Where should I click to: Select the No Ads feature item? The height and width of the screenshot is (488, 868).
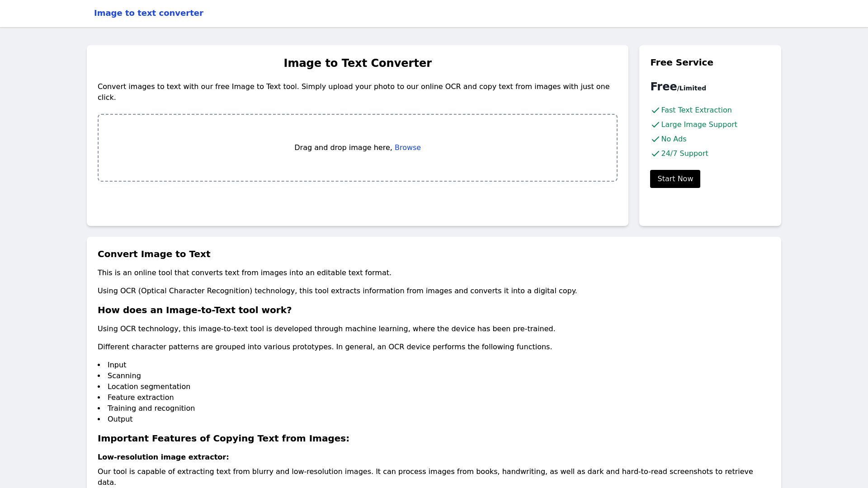click(x=673, y=139)
